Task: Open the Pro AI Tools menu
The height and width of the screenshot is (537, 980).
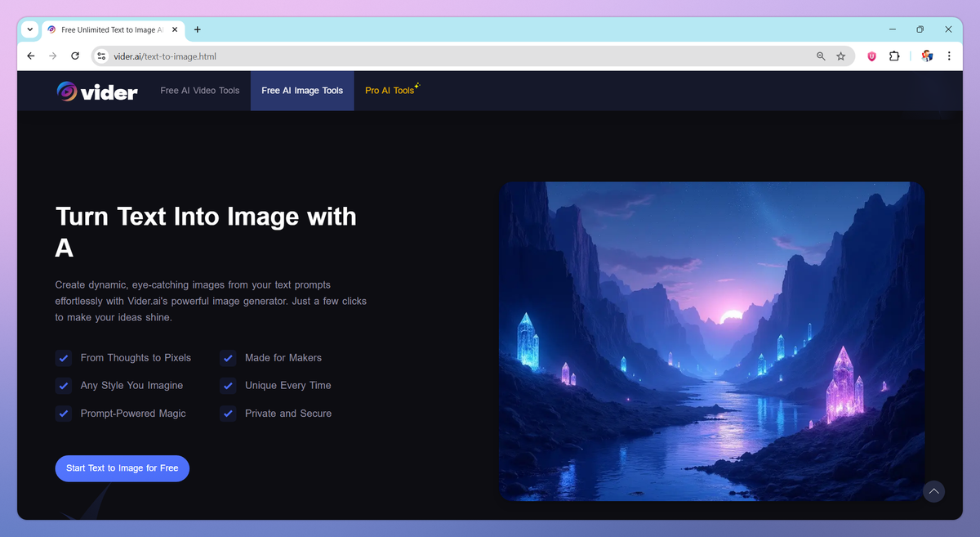Action: click(x=392, y=90)
